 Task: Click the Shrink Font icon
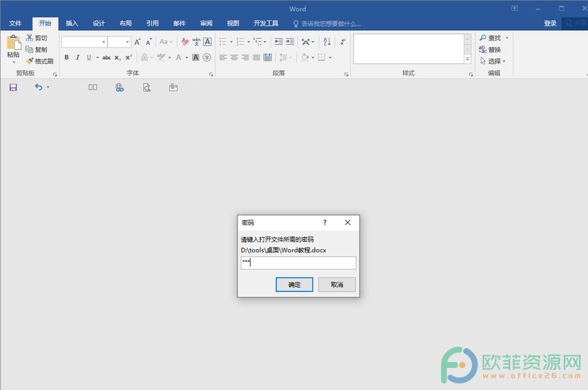148,42
